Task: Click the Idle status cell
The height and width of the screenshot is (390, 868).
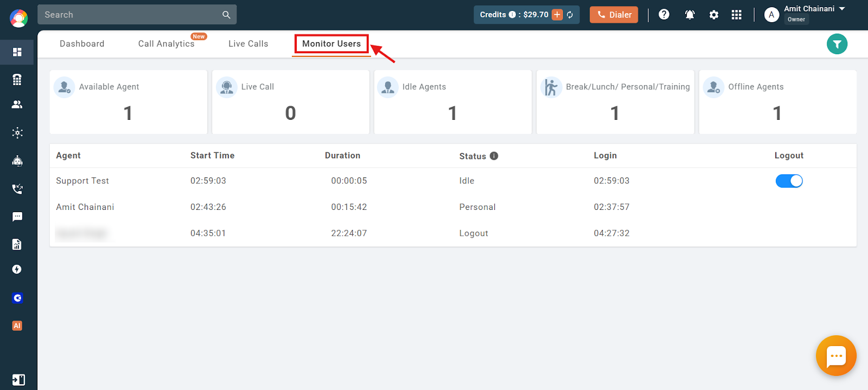Action: pos(467,181)
